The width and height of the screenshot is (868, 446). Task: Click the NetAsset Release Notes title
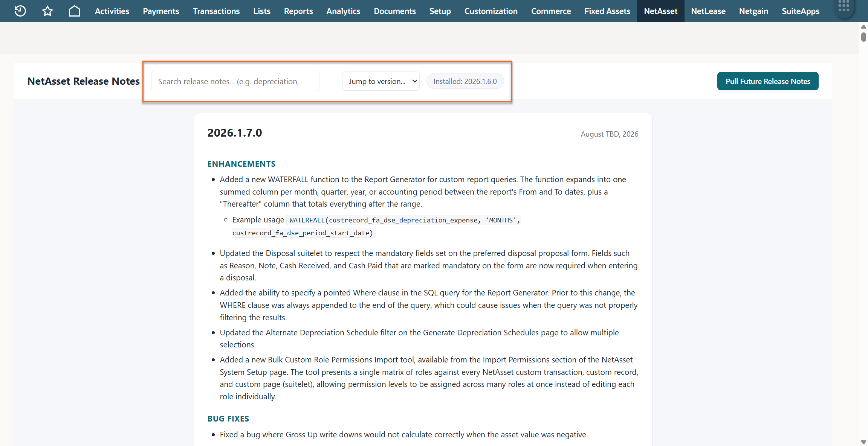click(84, 81)
